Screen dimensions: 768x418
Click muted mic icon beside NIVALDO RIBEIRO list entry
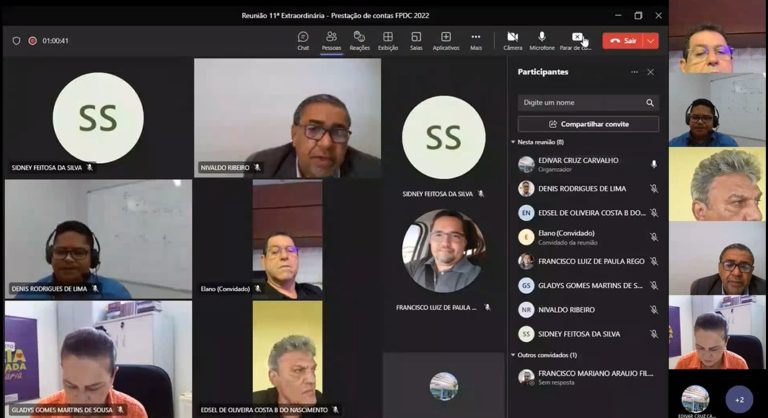pos(653,310)
